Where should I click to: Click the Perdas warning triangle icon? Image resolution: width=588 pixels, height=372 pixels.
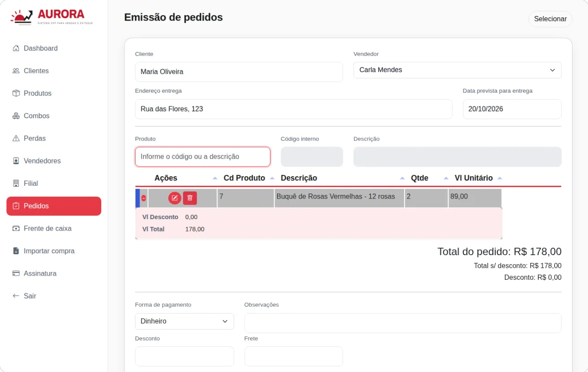click(x=16, y=138)
